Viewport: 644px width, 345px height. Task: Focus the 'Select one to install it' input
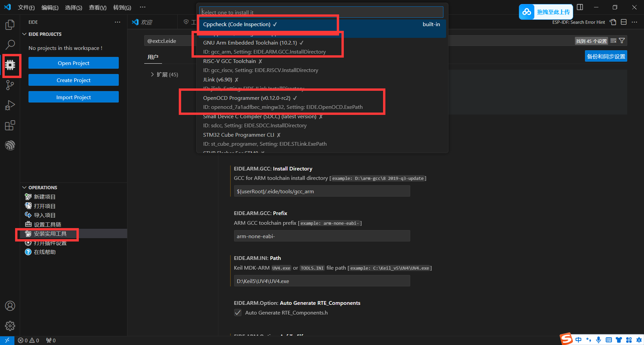(x=321, y=12)
